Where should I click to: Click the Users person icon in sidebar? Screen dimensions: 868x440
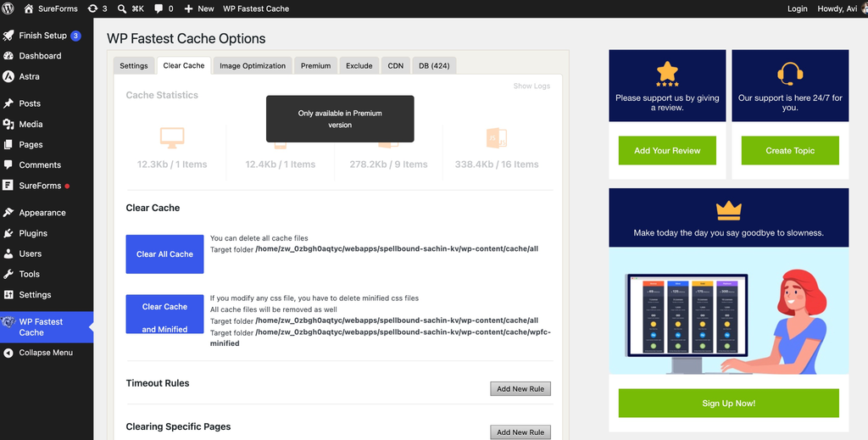(x=8, y=253)
